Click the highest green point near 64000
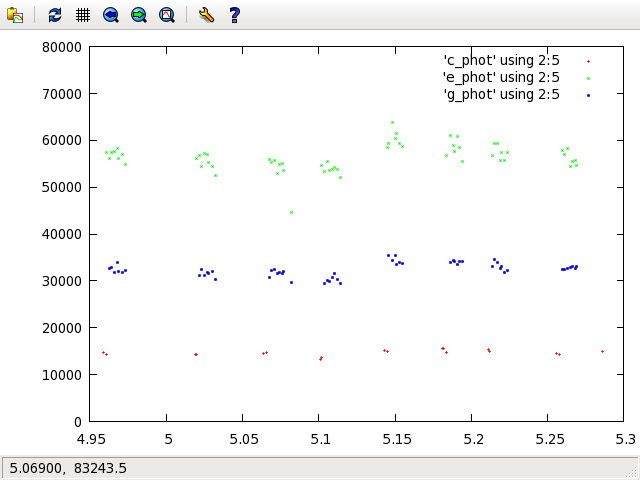Image resolution: width=640 pixels, height=480 pixels. coord(392,122)
